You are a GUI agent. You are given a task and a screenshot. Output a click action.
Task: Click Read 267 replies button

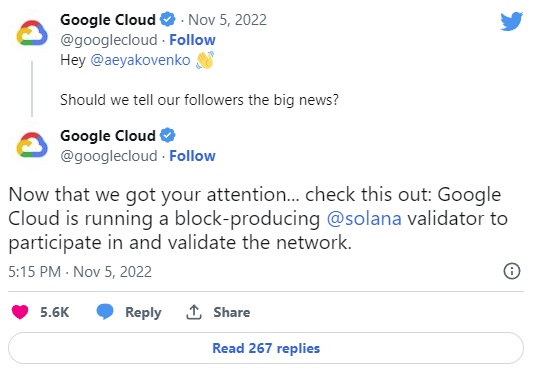(266, 348)
